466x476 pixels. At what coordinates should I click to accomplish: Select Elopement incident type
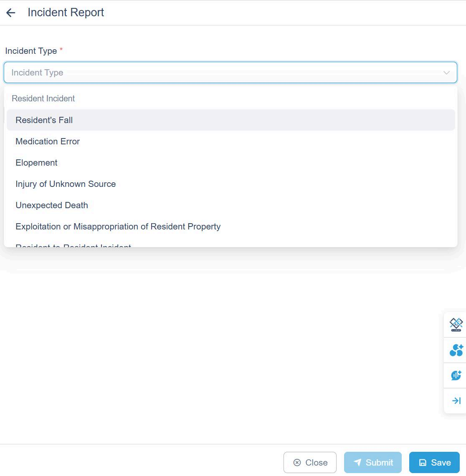click(x=37, y=163)
